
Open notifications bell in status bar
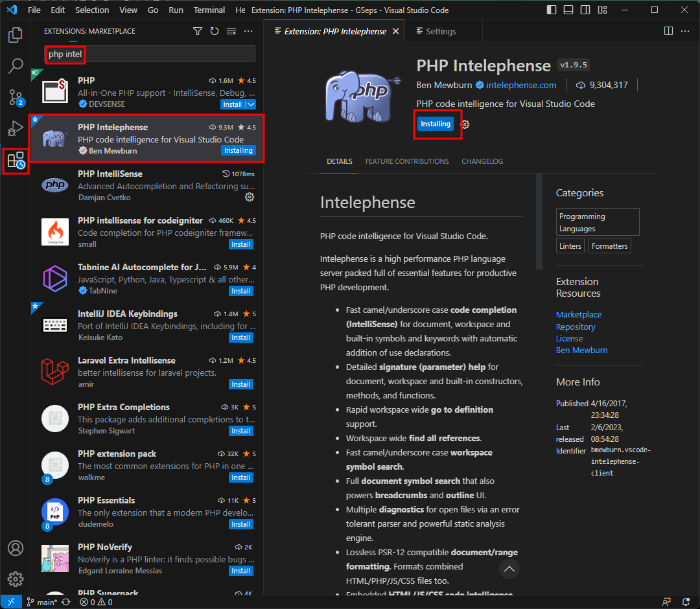tap(686, 602)
